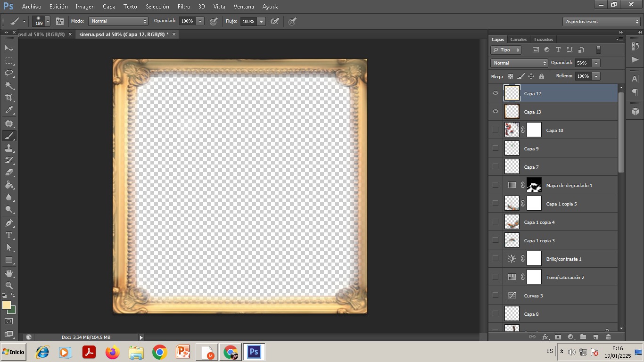The image size is (644, 362).
Task: Click the new group folder icon
Action: 583,337
